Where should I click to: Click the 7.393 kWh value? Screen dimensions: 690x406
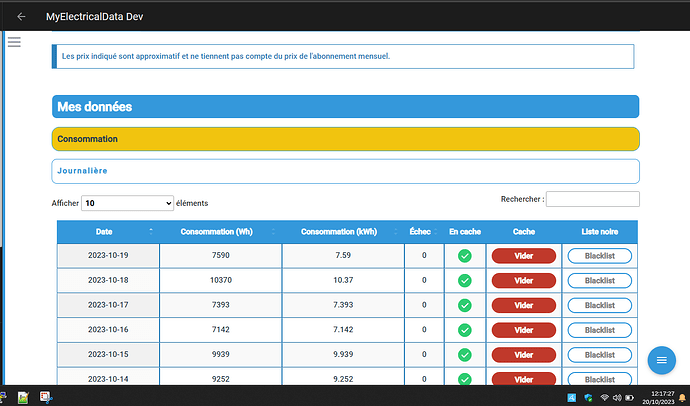pos(343,304)
